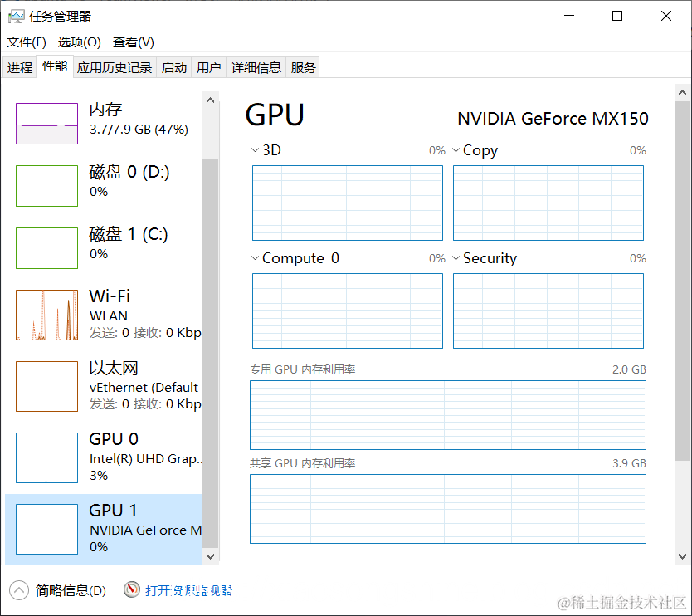
Task: Select the 磁盘 0 (D:) graph thumbnail
Action: (46, 186)
